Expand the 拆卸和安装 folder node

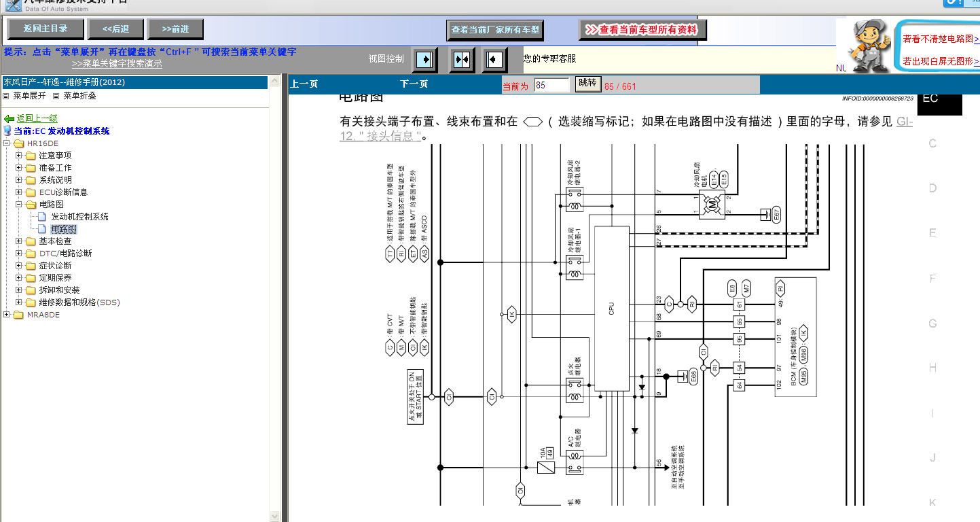[x=19, y=290]
